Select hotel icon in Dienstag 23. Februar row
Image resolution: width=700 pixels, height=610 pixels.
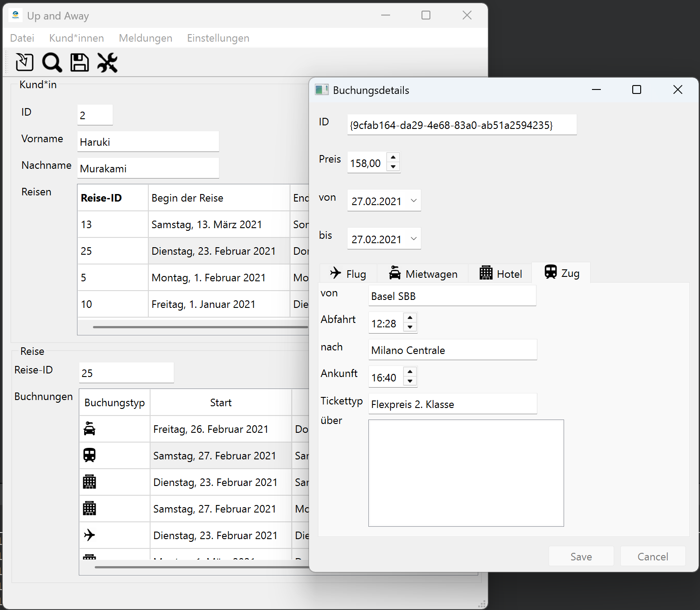click(x=89, y=482)
